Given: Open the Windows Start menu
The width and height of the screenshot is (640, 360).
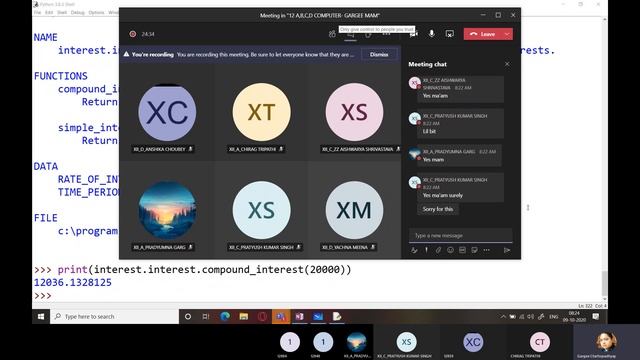Looking at the screenshot, I should 41,316.
